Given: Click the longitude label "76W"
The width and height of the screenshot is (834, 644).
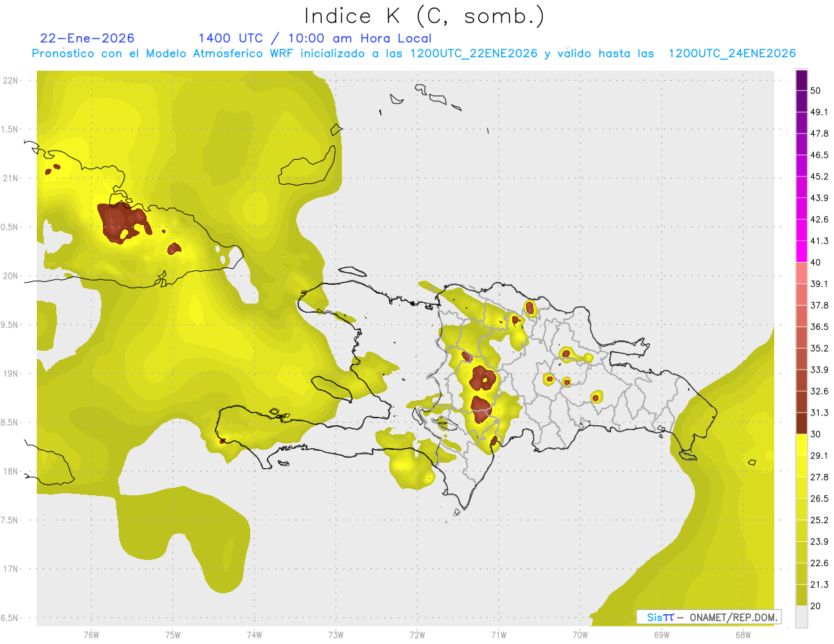Looking at the screenshot, I should (x=91, y=635).
